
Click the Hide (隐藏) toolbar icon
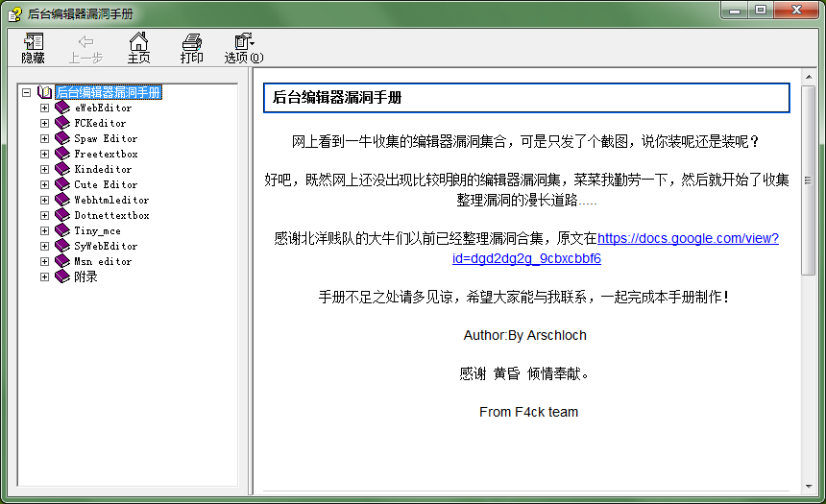point(34,41)
